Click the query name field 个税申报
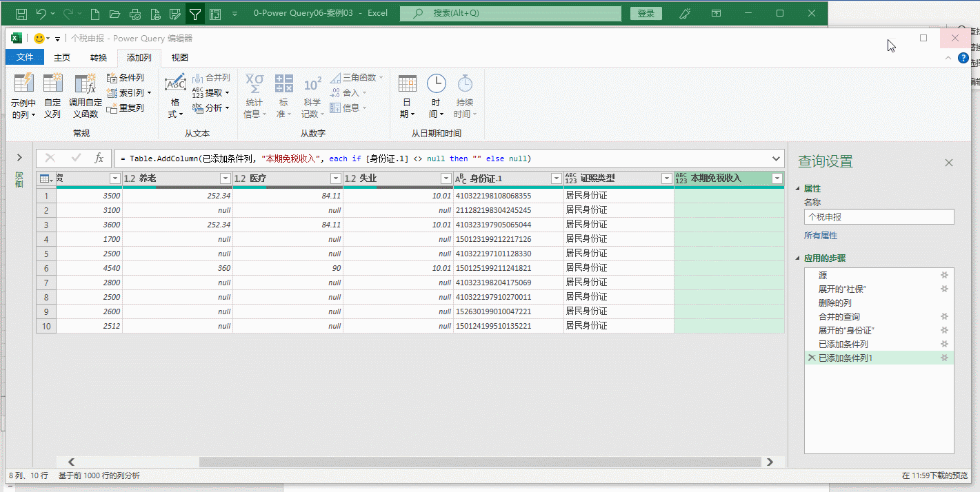Screen dimensions: 980x492 pyautogui.click(x=879, y=217)
